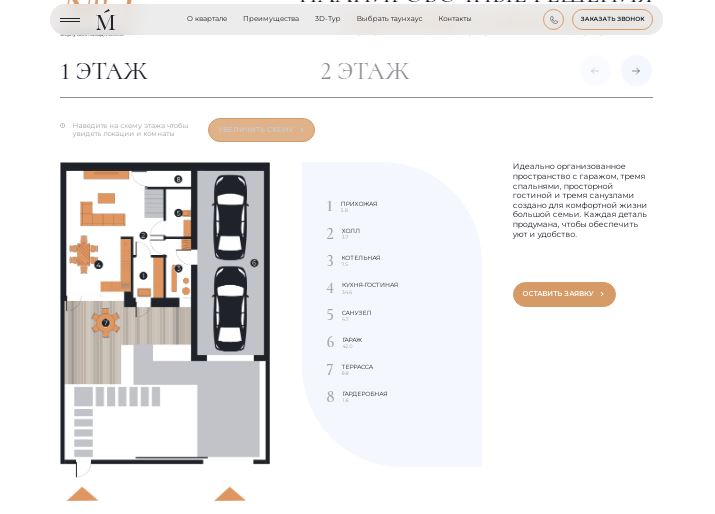Viewport: 715px width, 514px height.
Task: Switch to the "1 ЭТАЖ" tab
Action: coord(104,72)
